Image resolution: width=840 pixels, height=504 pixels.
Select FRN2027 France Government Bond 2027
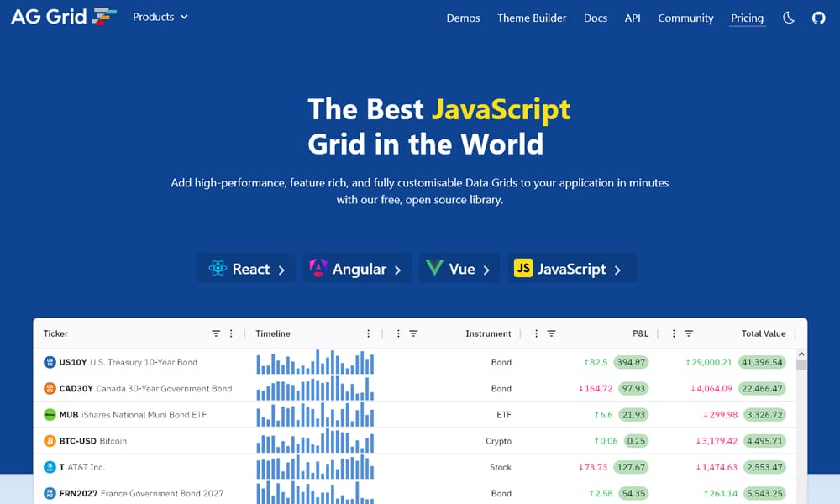(x=141, y=493)
